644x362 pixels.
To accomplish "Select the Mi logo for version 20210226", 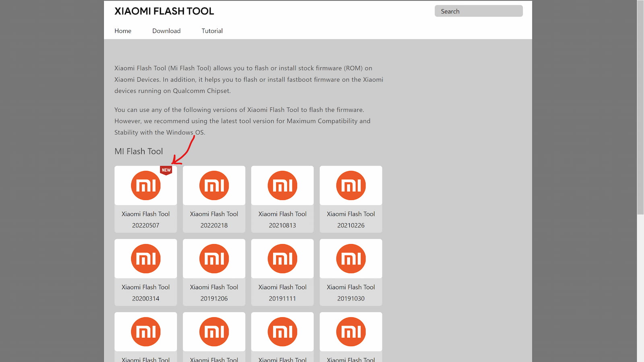I will point(351,185).
